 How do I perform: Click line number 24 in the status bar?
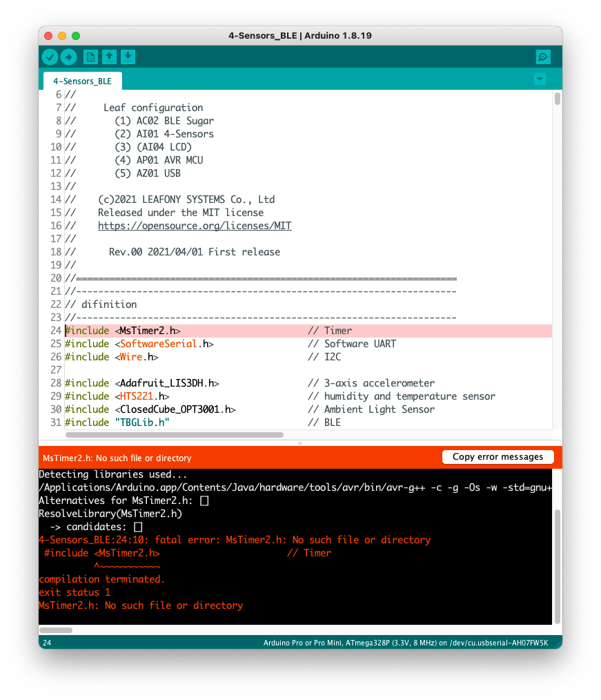(47, 643)
